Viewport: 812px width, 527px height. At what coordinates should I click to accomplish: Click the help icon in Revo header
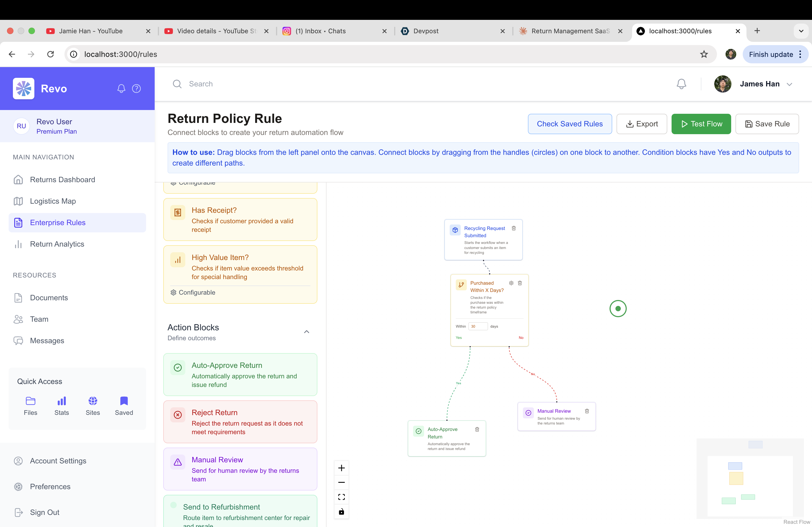click(x=136, y=89)
